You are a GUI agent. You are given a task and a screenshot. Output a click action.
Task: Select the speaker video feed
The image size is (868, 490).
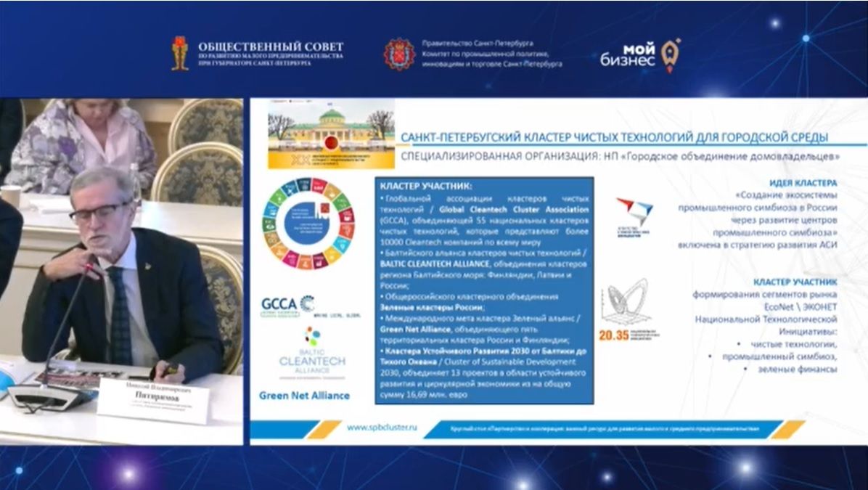tap(121, 271)
